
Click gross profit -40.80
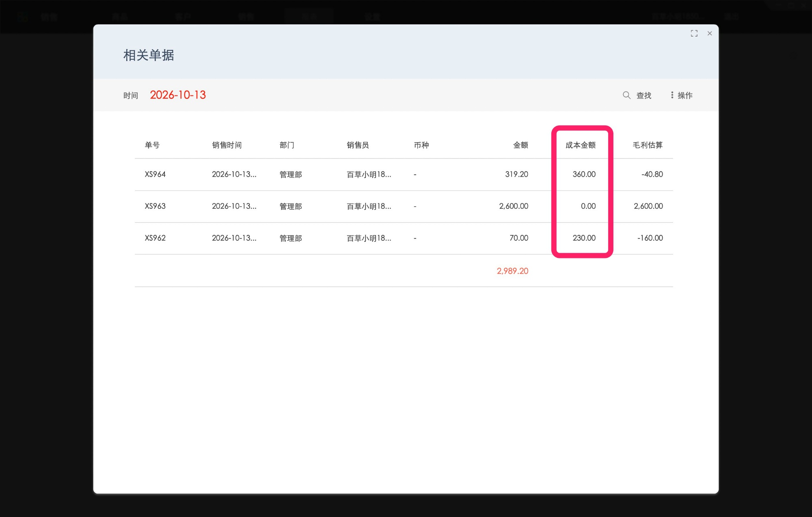click(652, 174)
